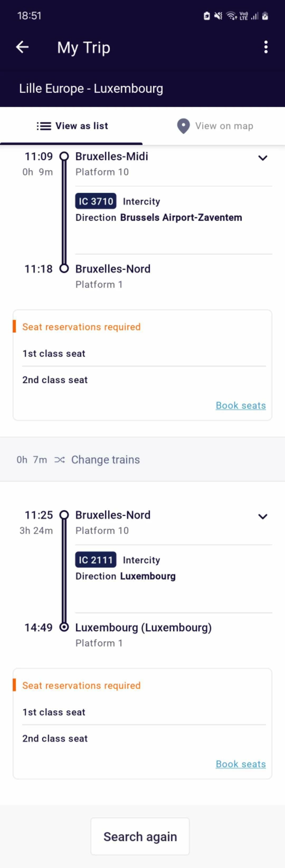Viewport: 285px width, 868px height.
Task: Tap the map pin icon
Action: (183, 126)
